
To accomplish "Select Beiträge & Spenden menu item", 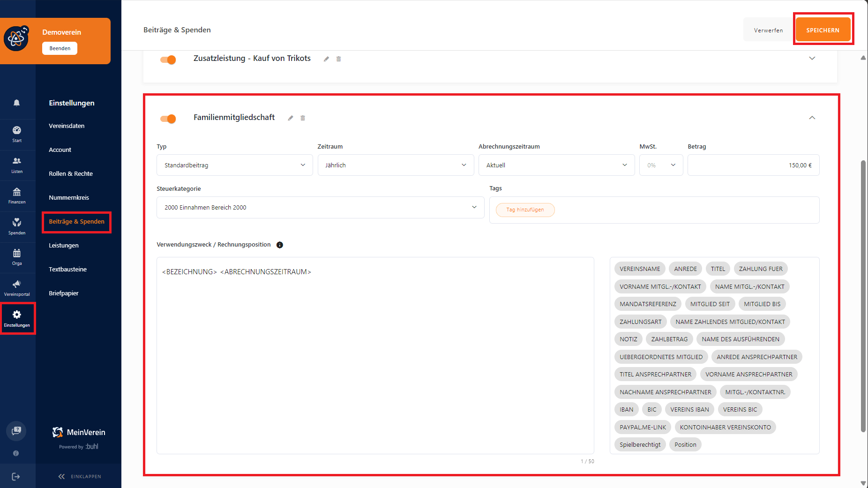I will 76,221.
